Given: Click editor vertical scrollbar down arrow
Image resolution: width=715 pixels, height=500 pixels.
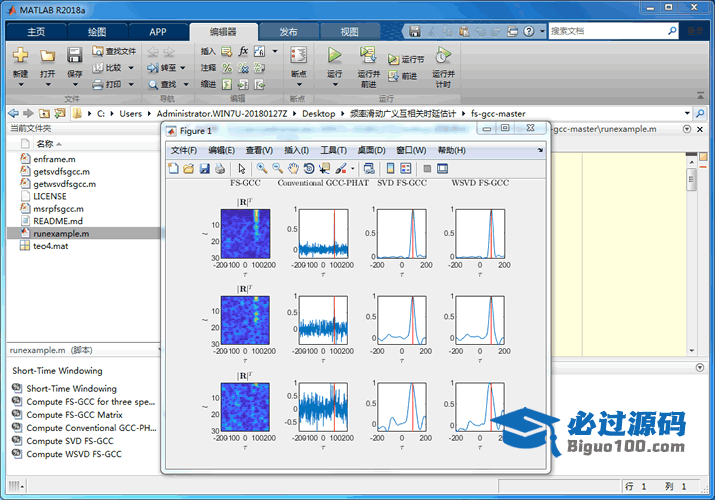Looking at the screenshot, I should [692, 351].
